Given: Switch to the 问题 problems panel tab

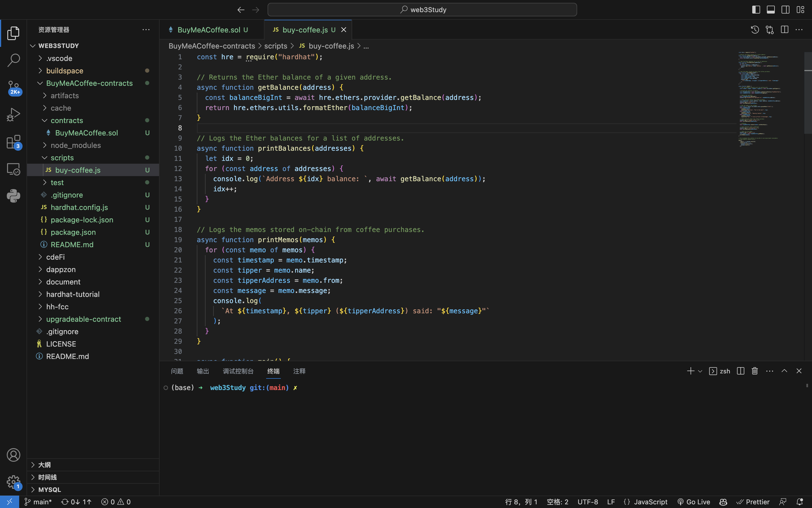Looking at the screenshot, I should [x=177, y=371].
